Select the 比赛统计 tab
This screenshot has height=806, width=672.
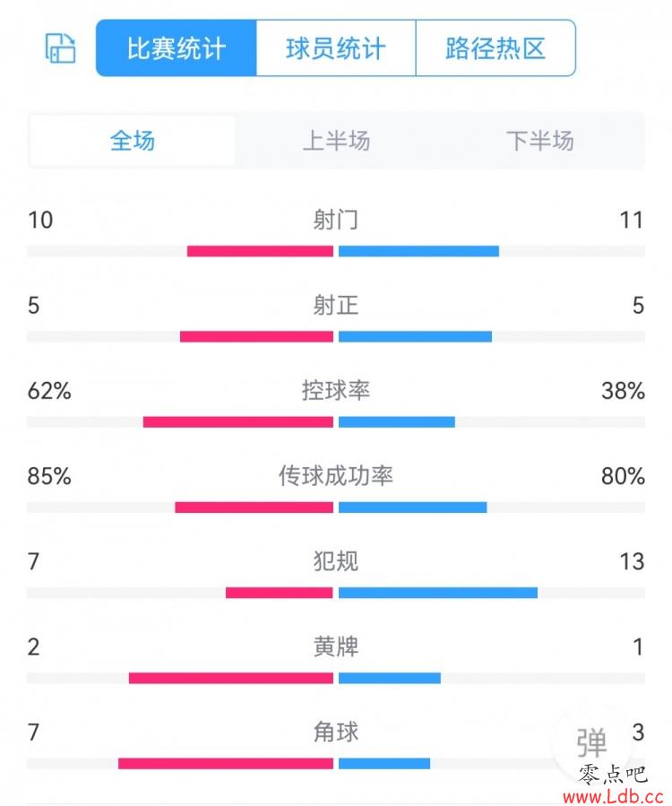click(x=177, y=48)
